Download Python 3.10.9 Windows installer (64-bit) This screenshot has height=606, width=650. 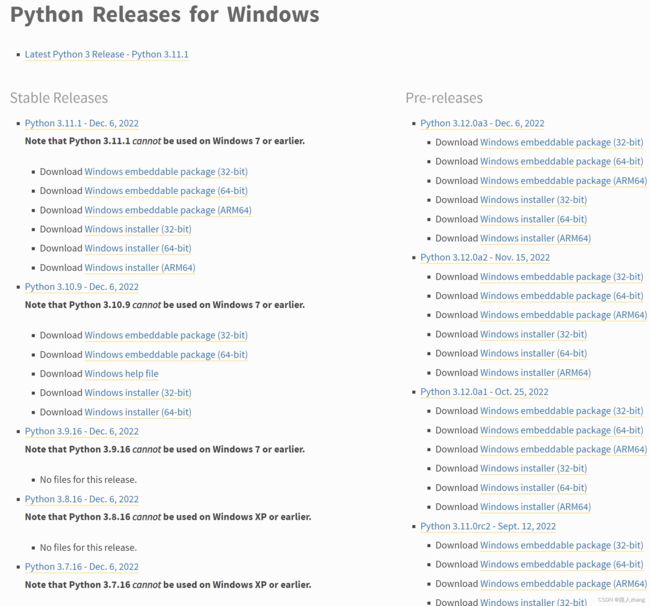(x=138, y=412)
